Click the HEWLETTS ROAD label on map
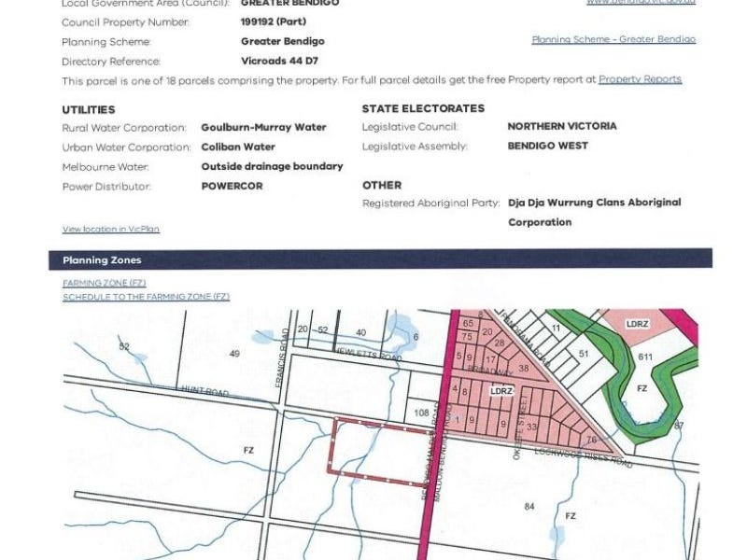The height and width of the screenshot is (560, 747). (368, 354)
